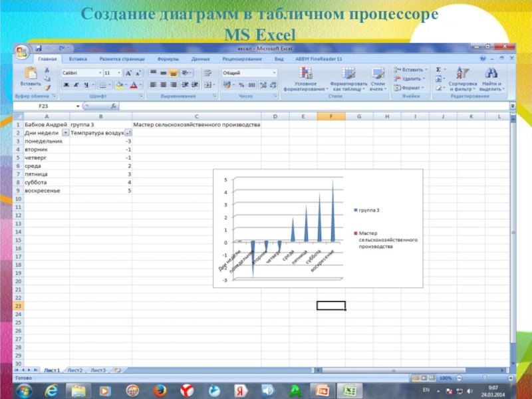The width and height of the screenshot is (532, 399).
Task: Open the Температура воздуха filter dropdown
Action: tap(128, 132)
